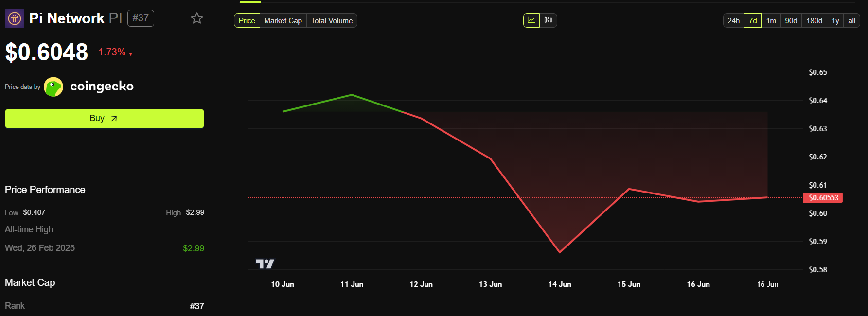
Task: Set chart range to 90d
Action: [x=791, y=20]
